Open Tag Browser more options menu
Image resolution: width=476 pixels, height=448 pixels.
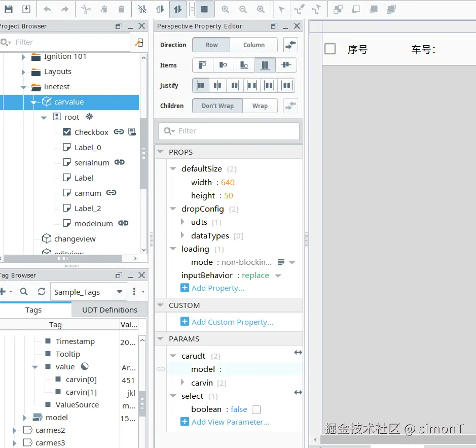[134, 292]
